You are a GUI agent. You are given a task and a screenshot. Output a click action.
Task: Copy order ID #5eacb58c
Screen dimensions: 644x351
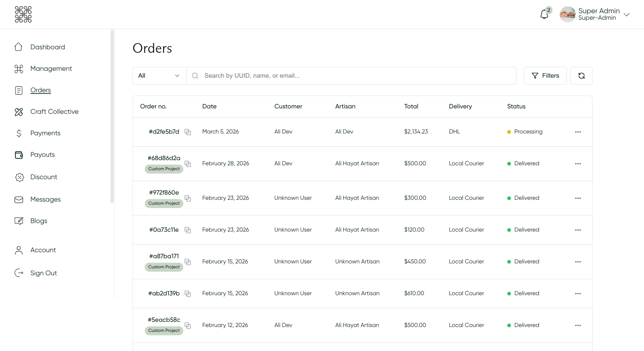coord(188,325)
